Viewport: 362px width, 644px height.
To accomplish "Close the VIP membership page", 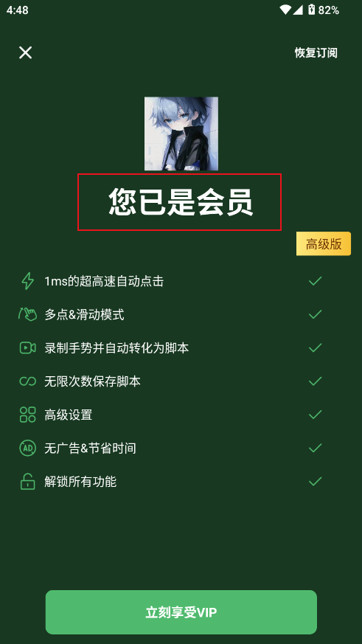I will (x=26, y=52).
